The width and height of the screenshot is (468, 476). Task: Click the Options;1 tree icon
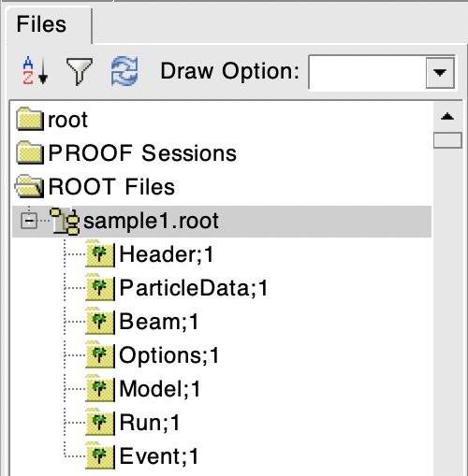coord(100,355)
